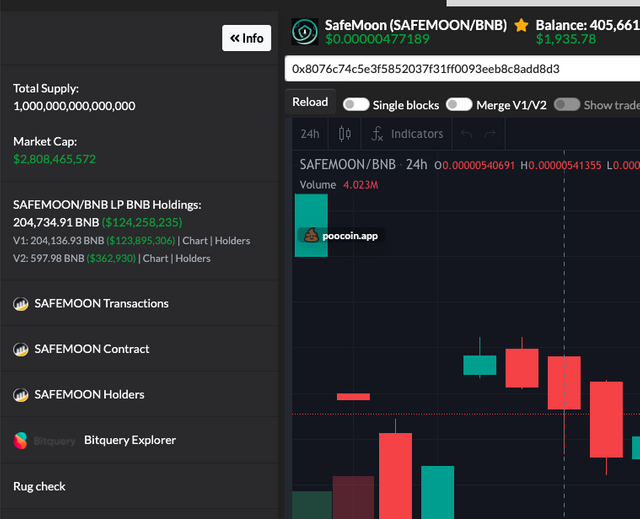Click the SafeMoon (SAFEMOON/BNB) title

[416, 25]
